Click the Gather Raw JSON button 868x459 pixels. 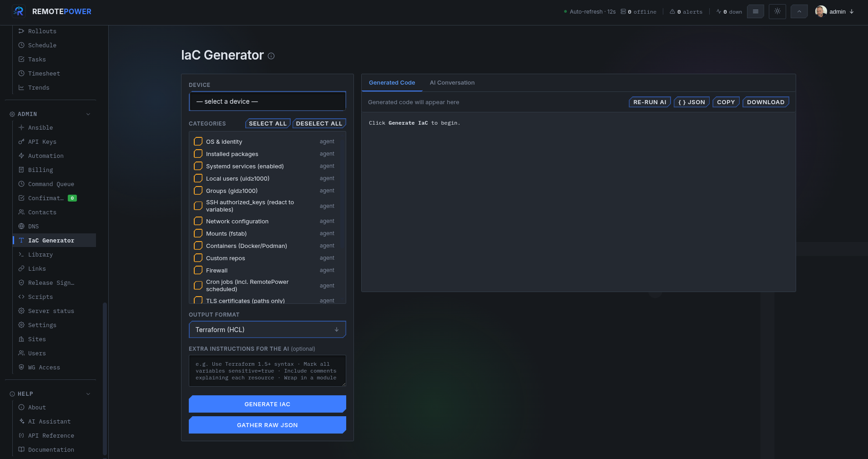pos(267,425)
